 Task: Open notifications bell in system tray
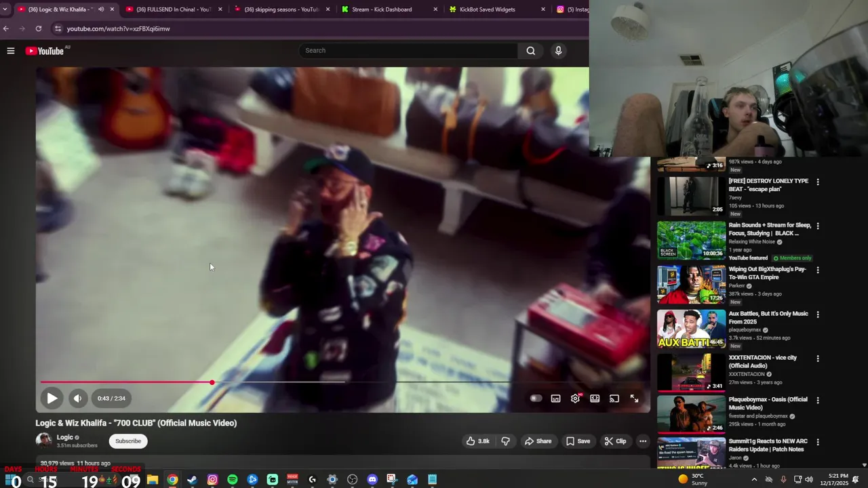click(x=855, y=480)
